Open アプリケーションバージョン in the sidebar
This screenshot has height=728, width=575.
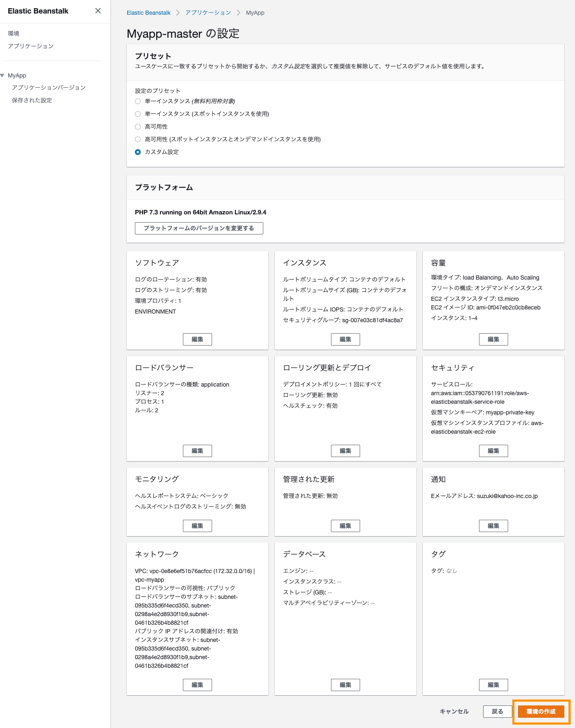(x=48, y=87)
